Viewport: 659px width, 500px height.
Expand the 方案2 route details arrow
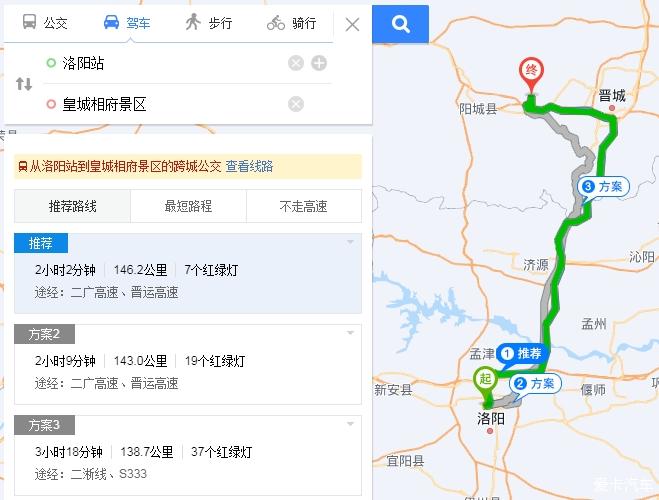[x=350, y=333]
